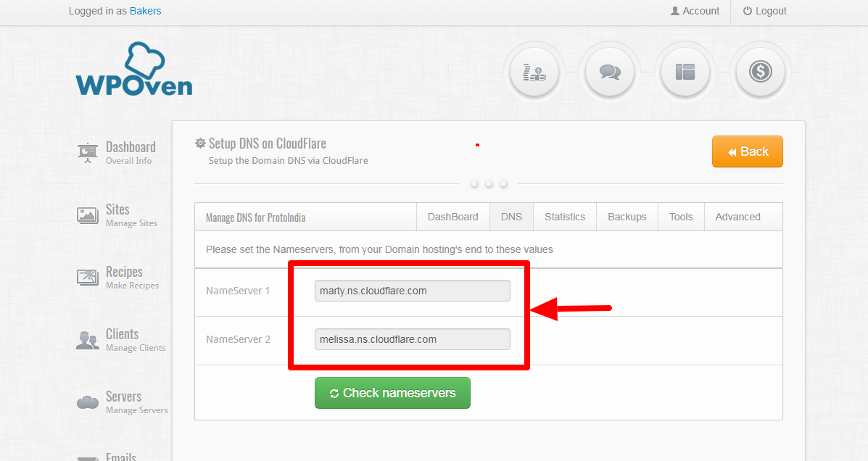Click the Dashboard presentation icon in sidebar
This screenshot has height=461, width=868.
point(88,153)
